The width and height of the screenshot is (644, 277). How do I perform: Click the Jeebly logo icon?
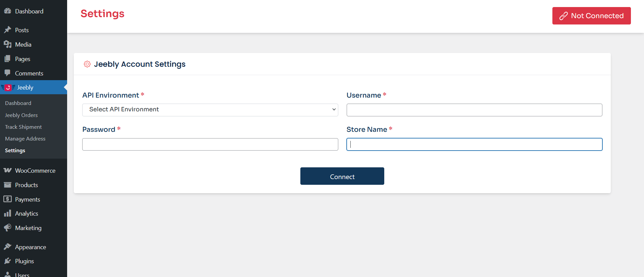tap(8, 88)
